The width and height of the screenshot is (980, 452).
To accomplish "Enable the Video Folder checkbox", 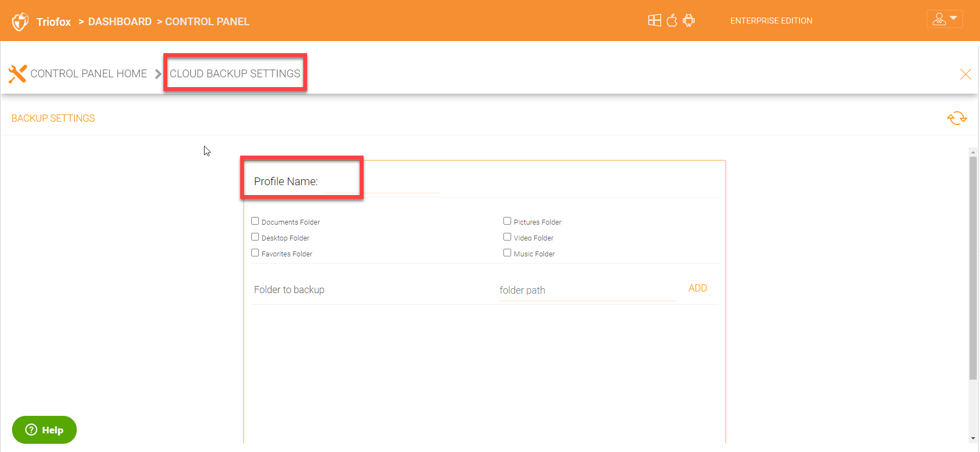I will [x=507, y=237].
